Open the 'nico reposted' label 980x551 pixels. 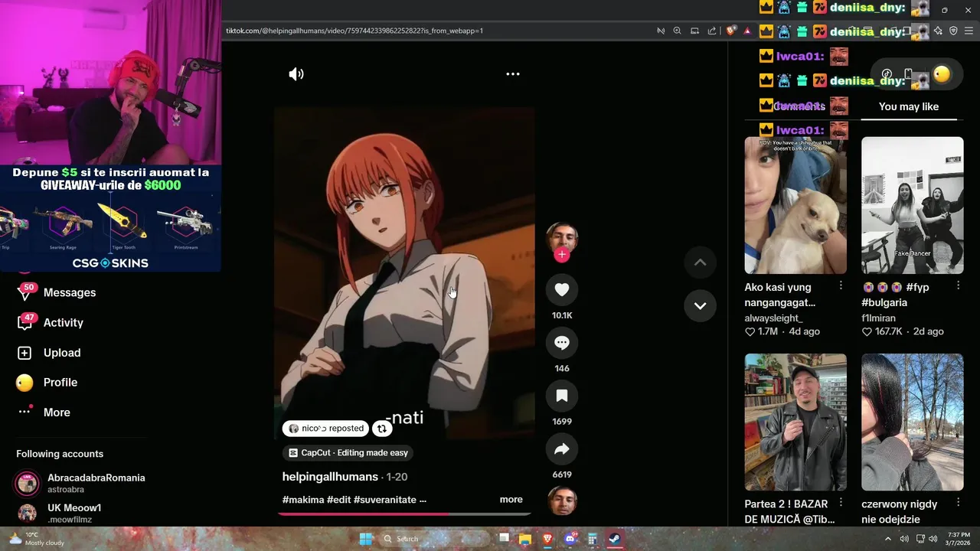coord(326,429)
